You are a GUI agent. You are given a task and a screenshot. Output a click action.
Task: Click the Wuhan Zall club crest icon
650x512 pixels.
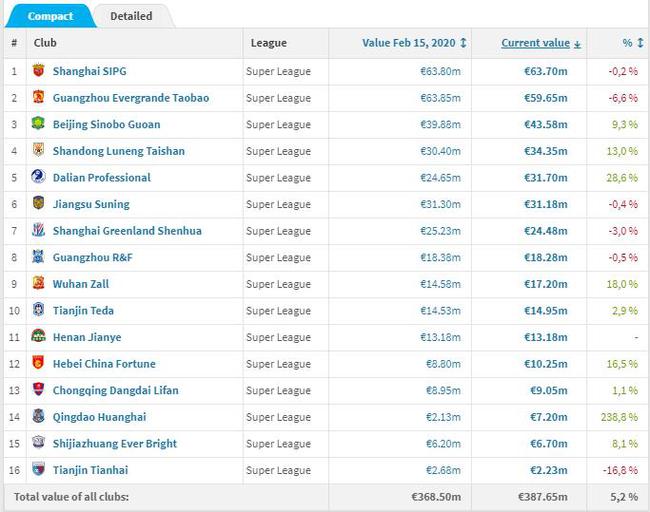[x=38, y=284]
